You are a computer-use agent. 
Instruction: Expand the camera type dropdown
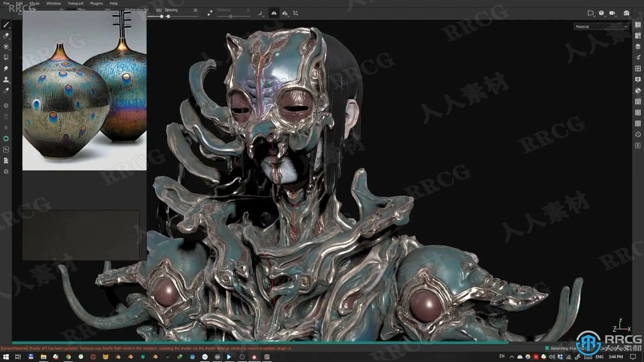tap(613, 13)
